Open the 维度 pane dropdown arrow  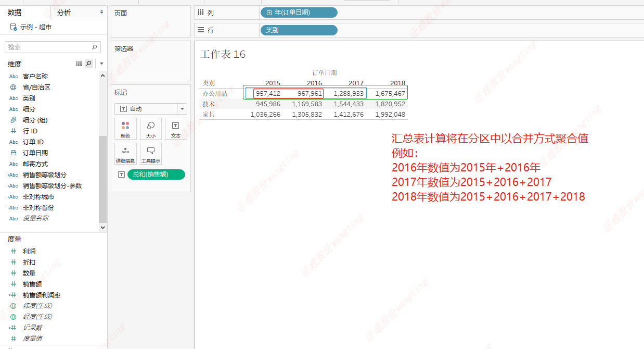pyautogui.click(x=102, y=64)
